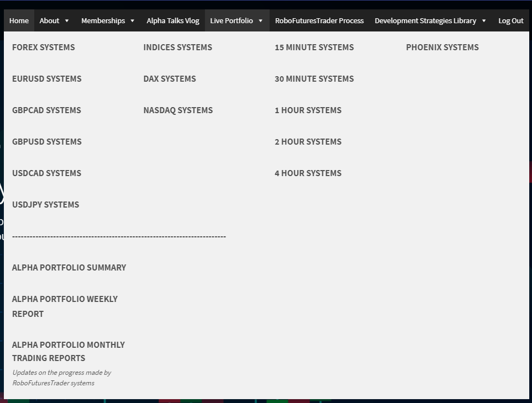Click 'Updates on the progress made by' description text
532x403 pixels.
pyautogui.click(x=62, y=373)
